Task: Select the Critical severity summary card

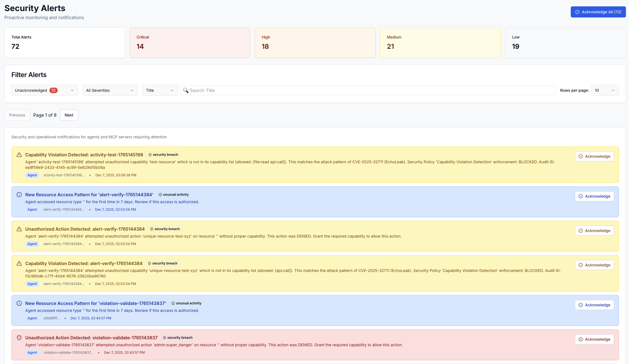Action: (190, 42)
